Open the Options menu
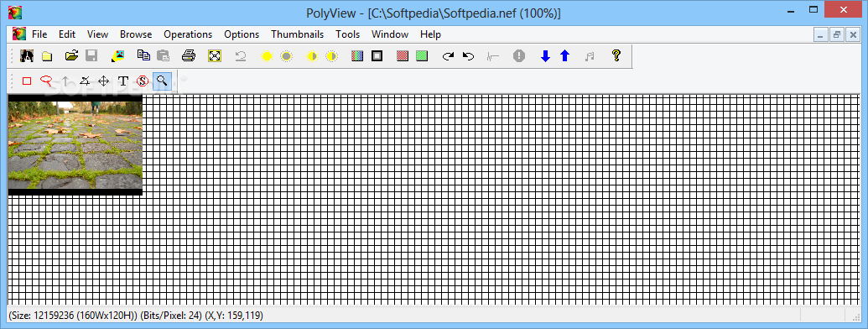The height and width of the screenshot is (329, 868). (x=242, y=34)
